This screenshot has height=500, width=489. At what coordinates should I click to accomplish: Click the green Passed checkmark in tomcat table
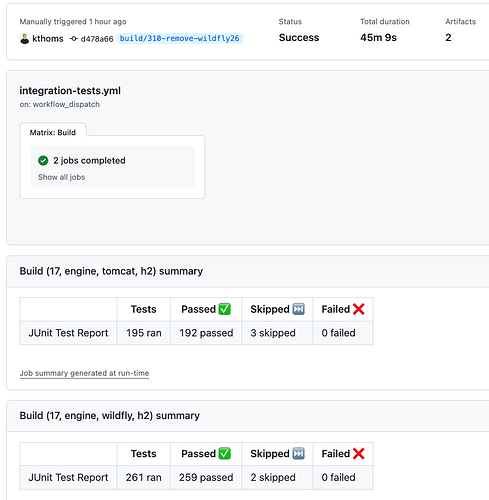coord(225,309)
